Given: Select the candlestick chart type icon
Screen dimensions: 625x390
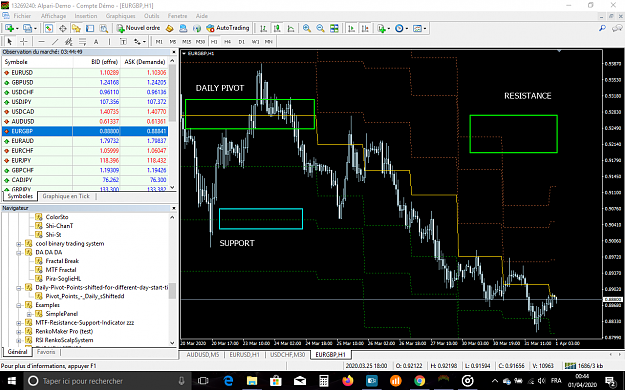Looking at the screenshot, I should [277, 28].
